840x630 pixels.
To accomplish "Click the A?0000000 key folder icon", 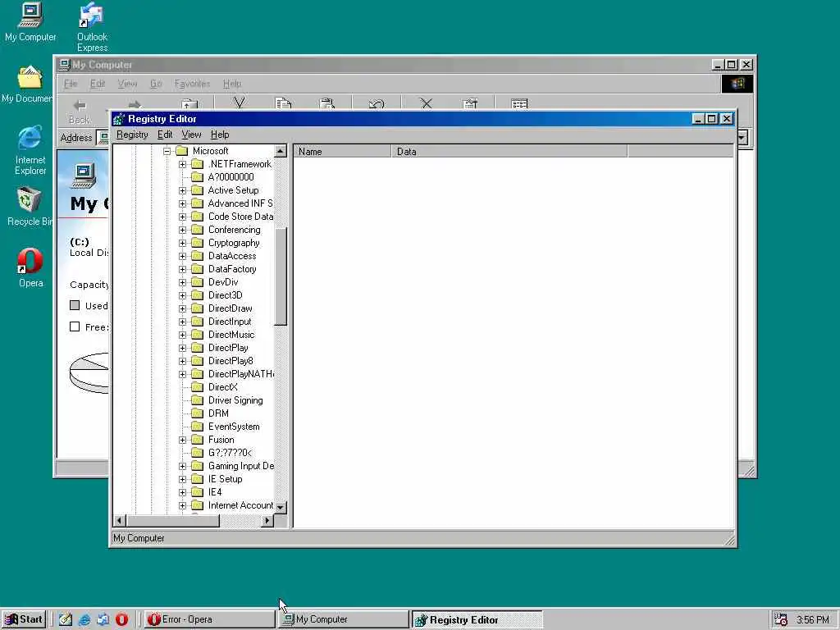I will 197,177.
